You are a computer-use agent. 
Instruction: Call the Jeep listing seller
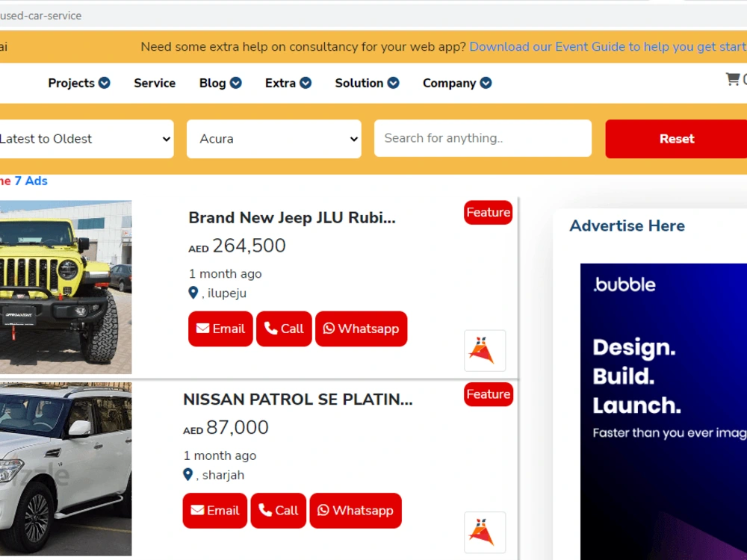pos(284,329)
